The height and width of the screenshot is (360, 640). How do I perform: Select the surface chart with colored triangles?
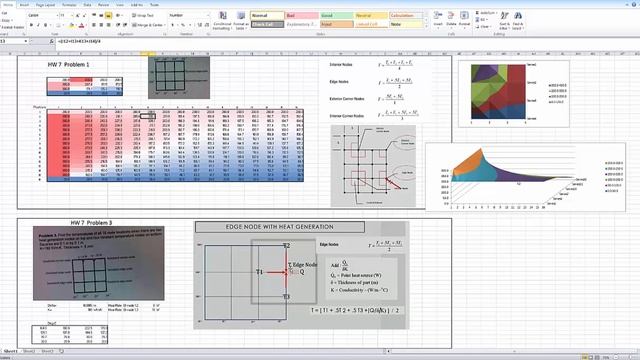513,93
